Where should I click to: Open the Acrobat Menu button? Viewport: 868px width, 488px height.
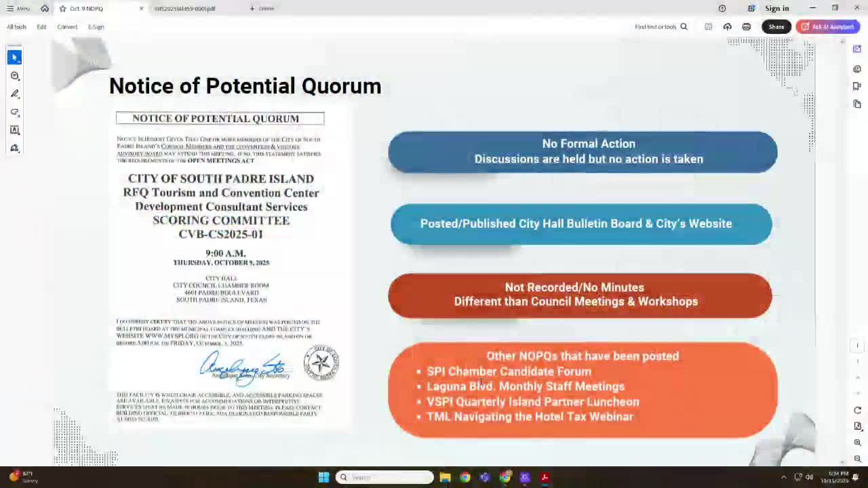[x=18, y=8]
